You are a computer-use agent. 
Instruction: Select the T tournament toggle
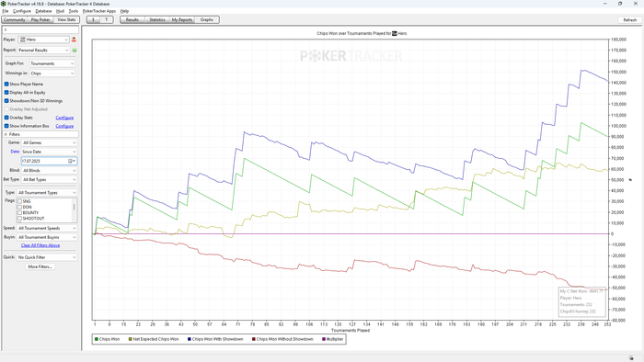107,19
